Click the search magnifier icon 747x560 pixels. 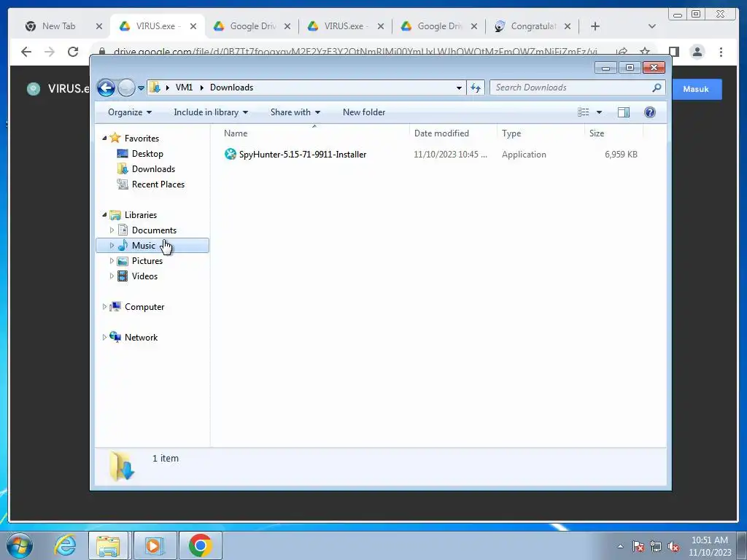[x=657, y=87]
